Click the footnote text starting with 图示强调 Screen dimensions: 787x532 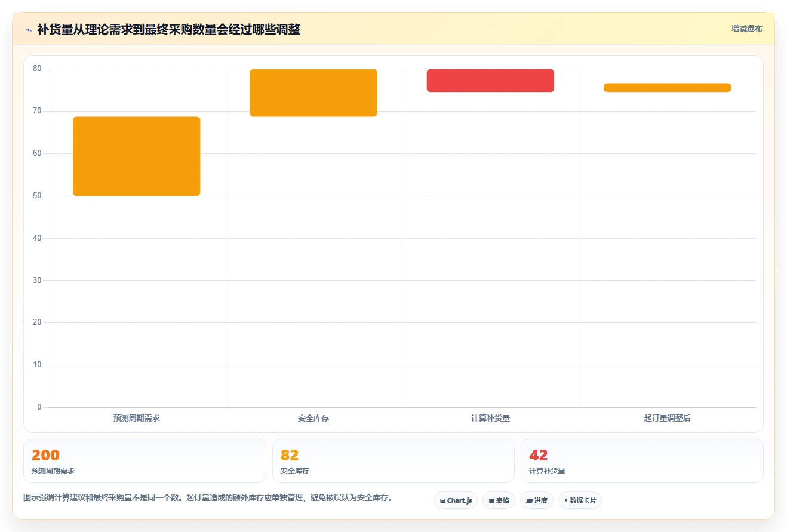coord(208,497)
